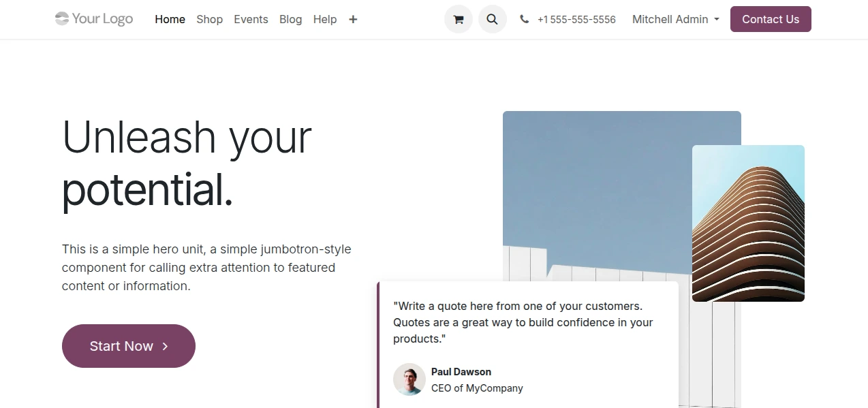The image size is (868, 408).
Task: Click the search magnifier icon
Action: tap(492, 20)
